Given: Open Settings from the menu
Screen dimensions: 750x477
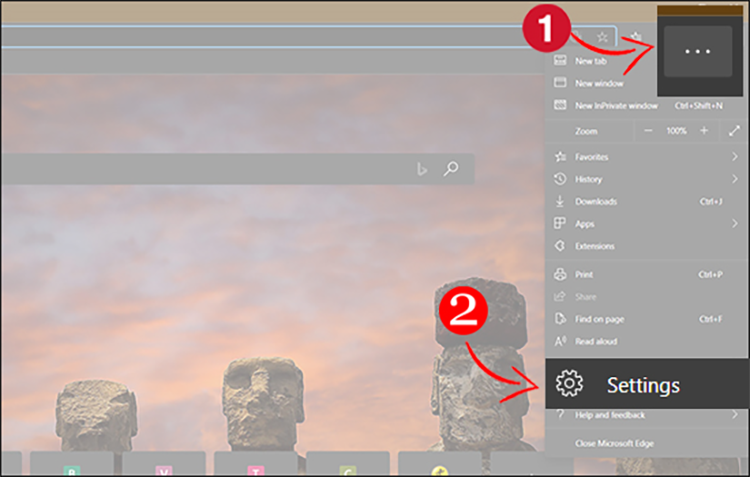Looking at the screenshot, I should [x=647, y=384].
